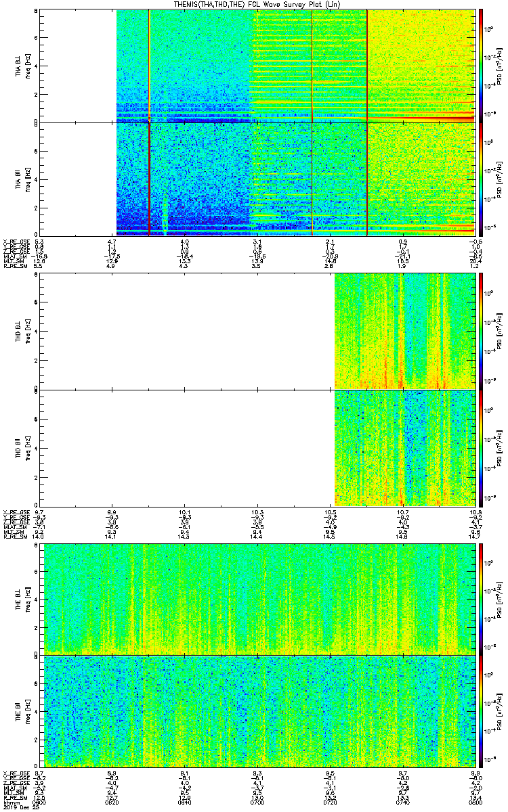Click the THE BII y-axis label

[18, 710]
